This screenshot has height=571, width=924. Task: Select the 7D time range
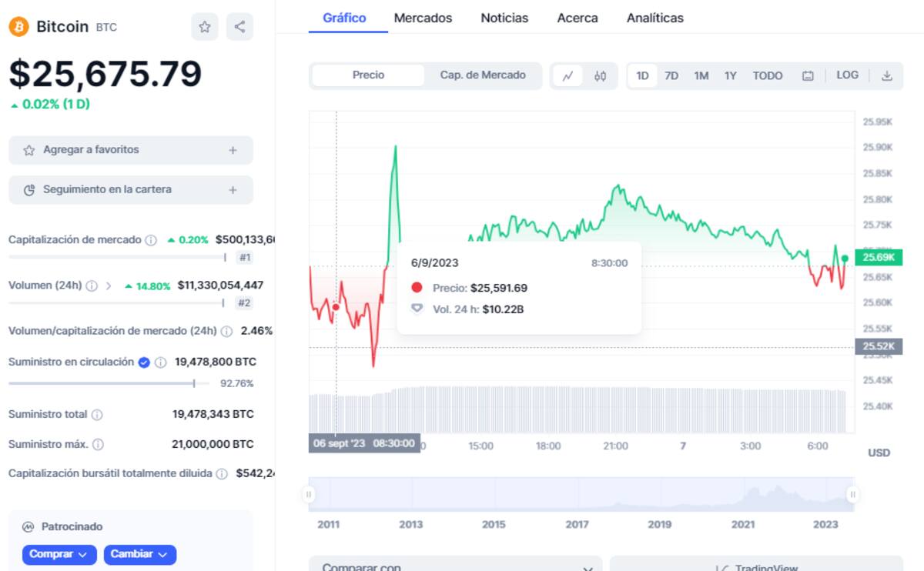click(x=671, y=76)
